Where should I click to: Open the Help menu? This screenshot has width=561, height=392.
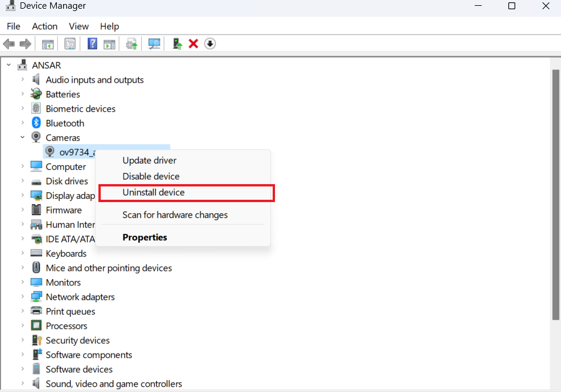tap(109, 26)
